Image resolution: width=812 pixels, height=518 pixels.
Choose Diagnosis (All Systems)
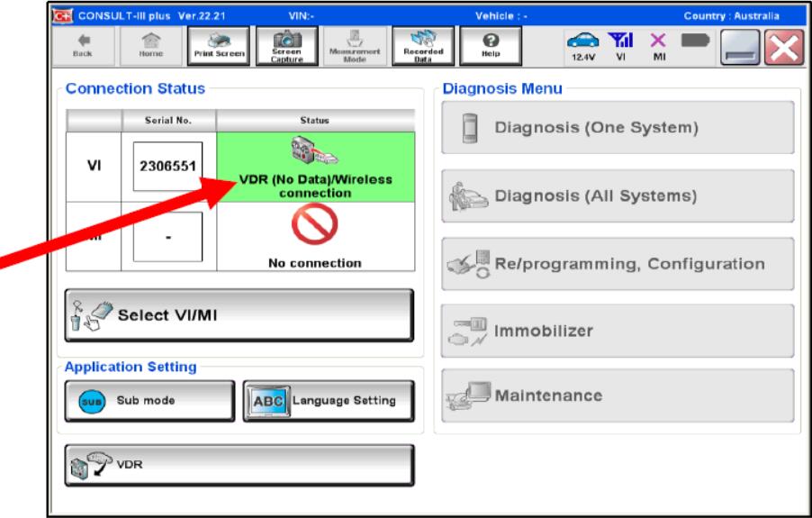tap(618, 195)
